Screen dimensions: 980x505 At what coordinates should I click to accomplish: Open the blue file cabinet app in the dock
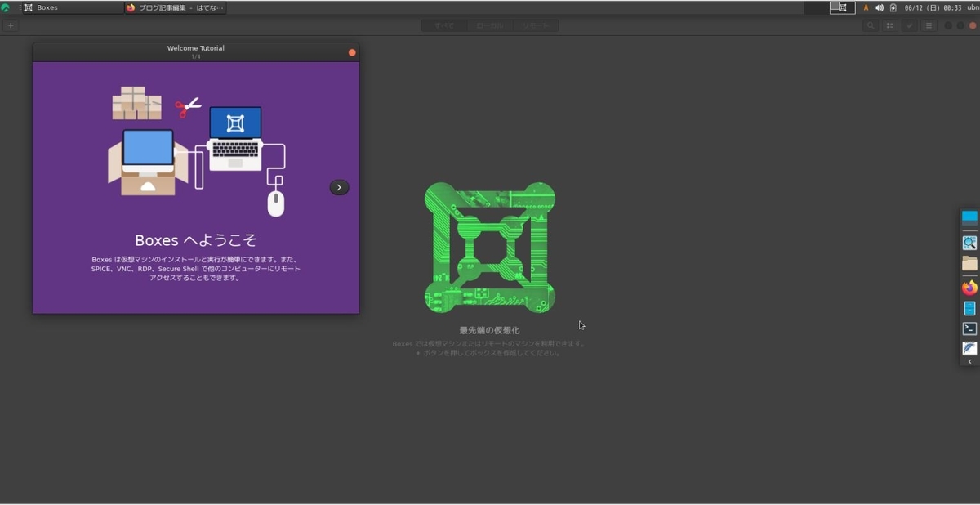coord(969,309)
